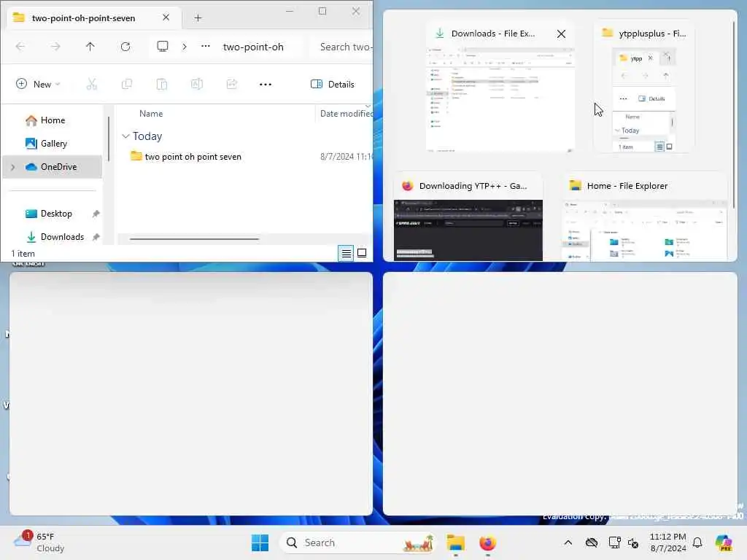Unpin Desktop using its pin icon
The width and height of the screenshot is (747, 560).
[96, 214]
